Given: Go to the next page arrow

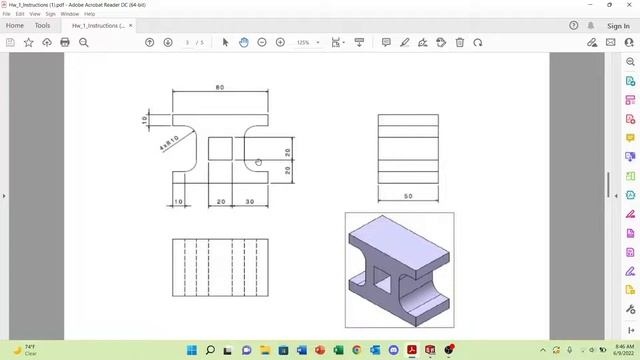Looking at the screenshot, I should tap(168, 42).
